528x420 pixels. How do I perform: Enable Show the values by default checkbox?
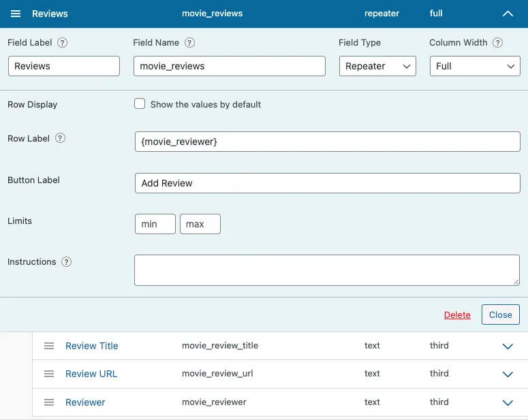(x=140, y=103)
